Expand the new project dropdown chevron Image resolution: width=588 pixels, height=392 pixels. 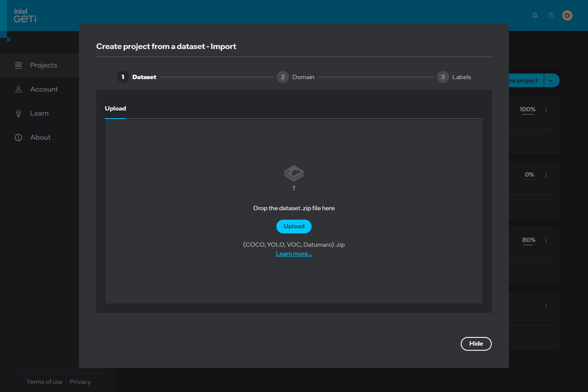(x=551, y=80)
